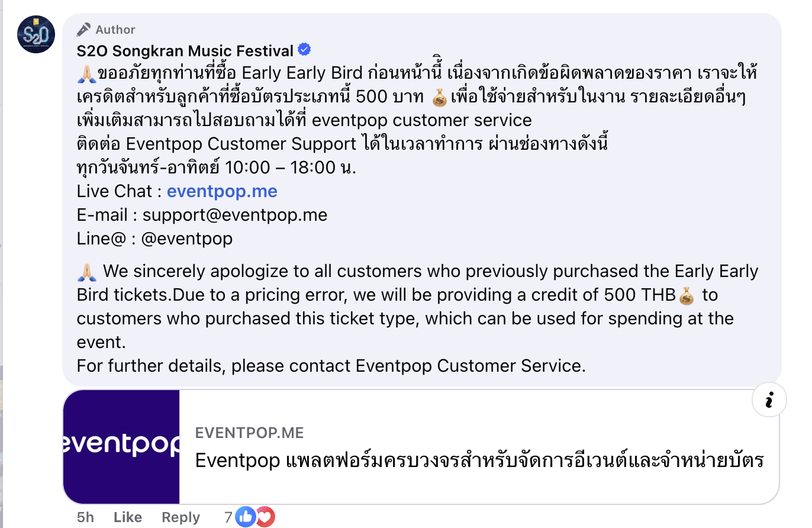Click the blue verified checkmark badge
The image size is (812, 528).
click(x=304, y=50)
